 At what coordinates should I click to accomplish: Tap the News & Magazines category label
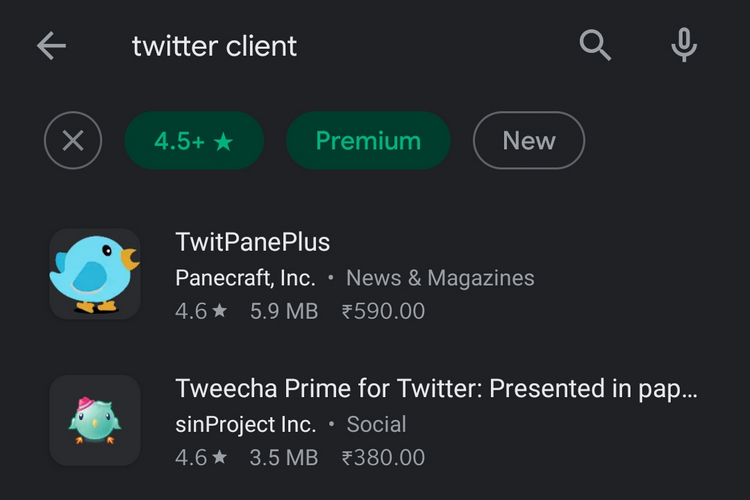pos(440,278)
